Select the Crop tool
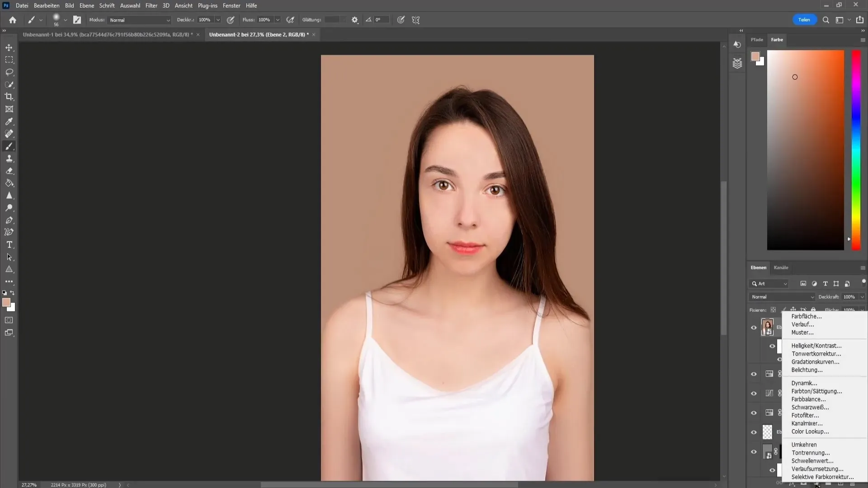 [x=9, y=97]
